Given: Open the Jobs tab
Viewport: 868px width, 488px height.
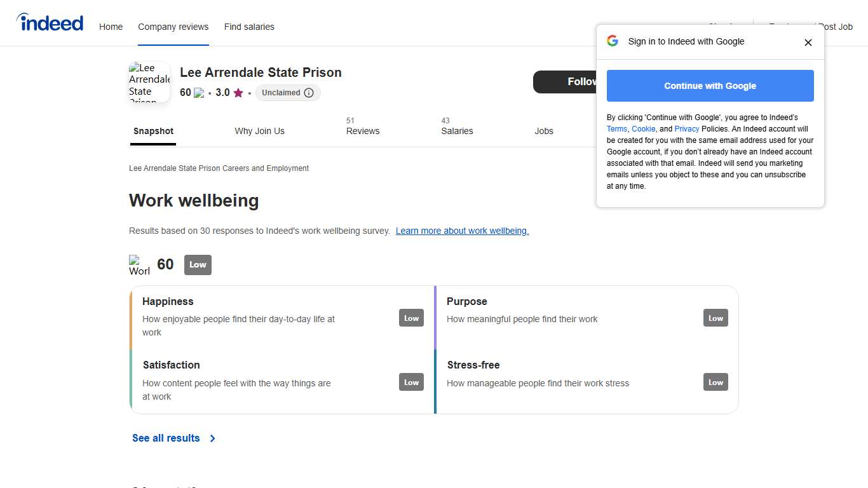Looking at the screenshot, I should pyautogui.click(x=543, y=131).
